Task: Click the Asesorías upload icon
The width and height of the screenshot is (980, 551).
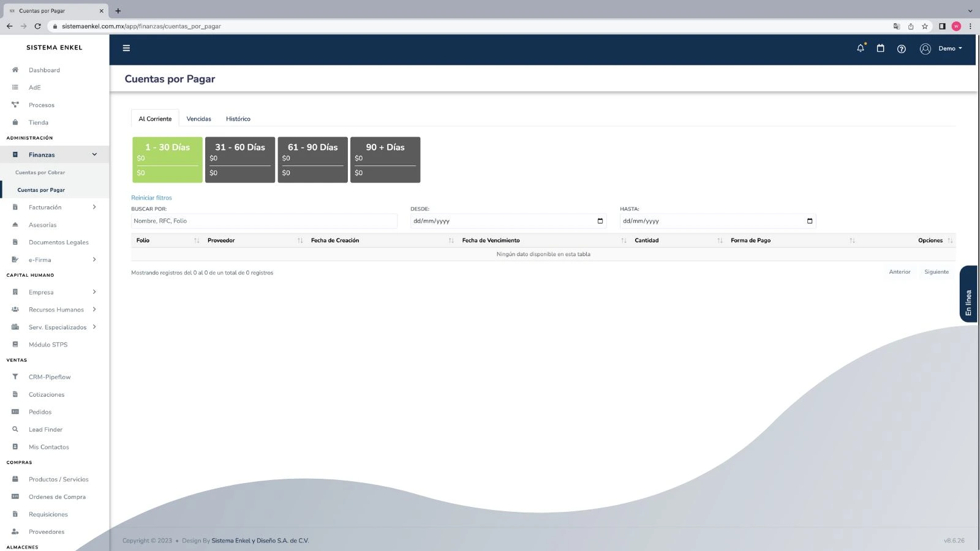Action: click(x=15, y=225)
